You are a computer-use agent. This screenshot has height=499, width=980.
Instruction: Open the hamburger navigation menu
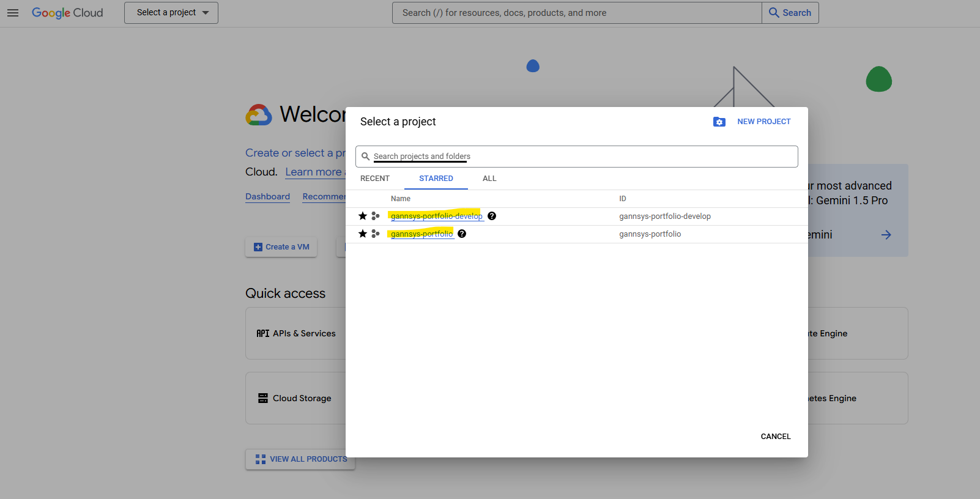click(x=13, y=13)
